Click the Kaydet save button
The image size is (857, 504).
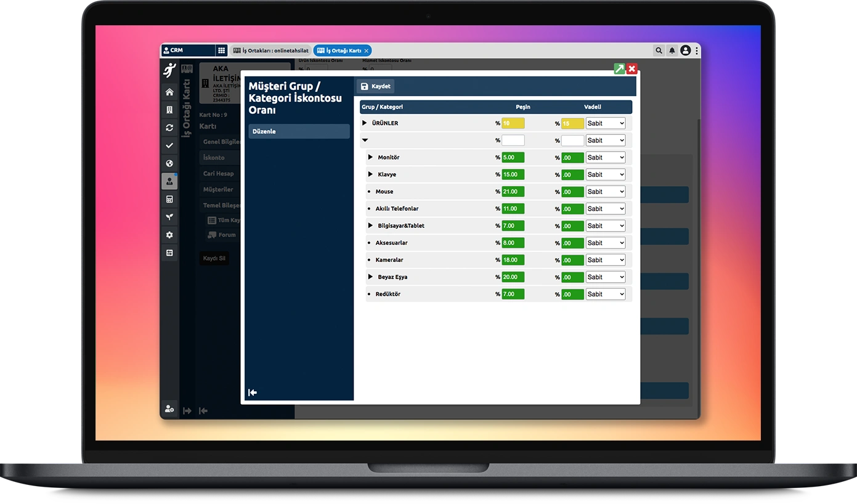375,86
